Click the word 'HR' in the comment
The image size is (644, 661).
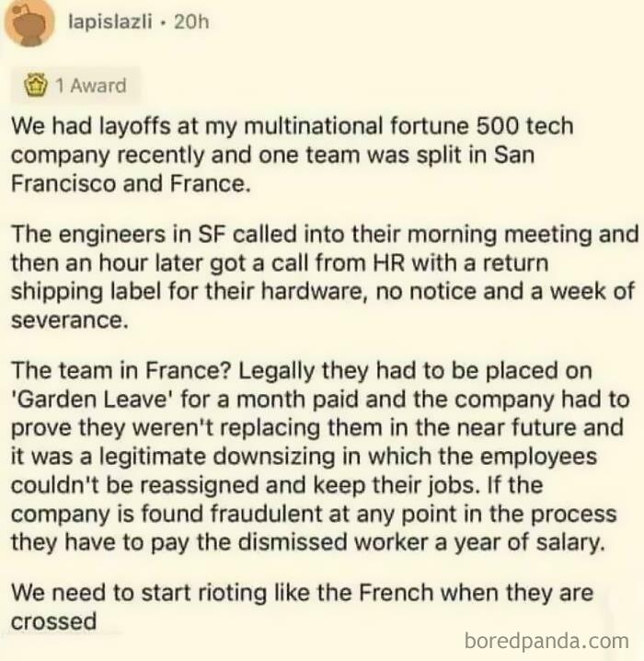tap(388, 263)
